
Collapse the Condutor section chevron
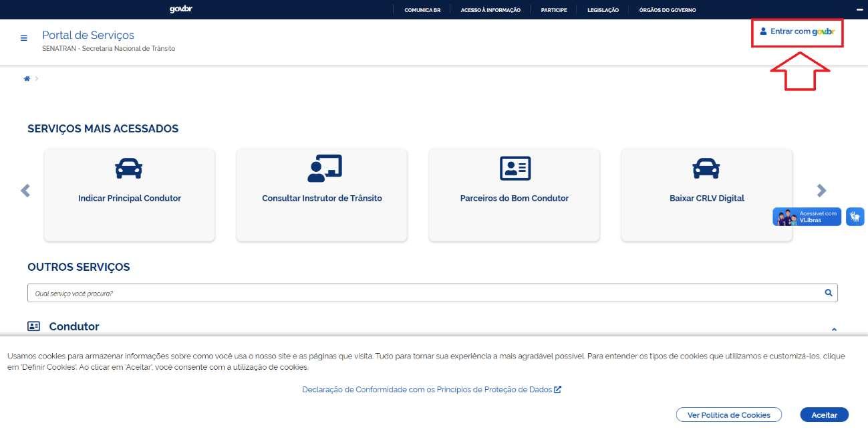[834, 330]
